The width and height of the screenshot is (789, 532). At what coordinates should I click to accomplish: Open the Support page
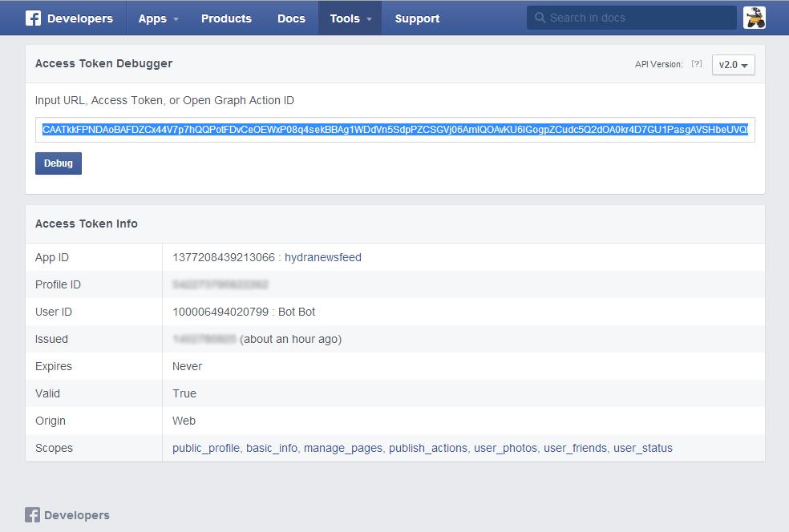pyautogui.click(x=417, y=18)
